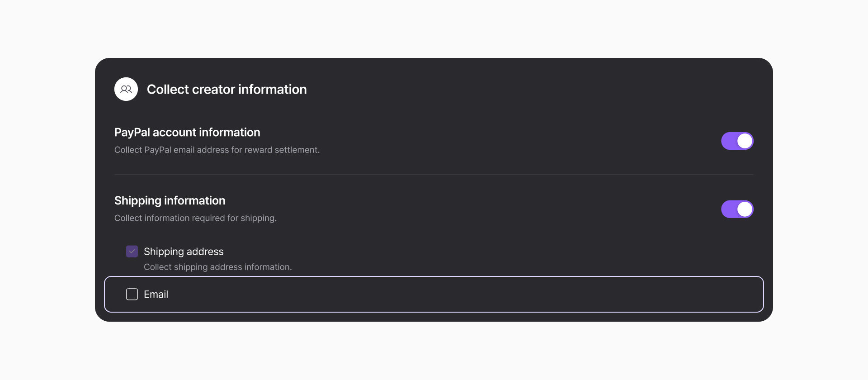The image size is (868, 380).
Task: Uncheck the Shipping address checkbox
Action: pos(132,252)
